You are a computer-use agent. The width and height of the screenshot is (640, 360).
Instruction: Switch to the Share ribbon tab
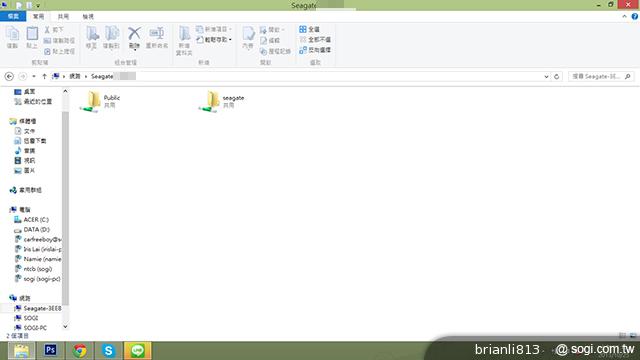[63, 16]
